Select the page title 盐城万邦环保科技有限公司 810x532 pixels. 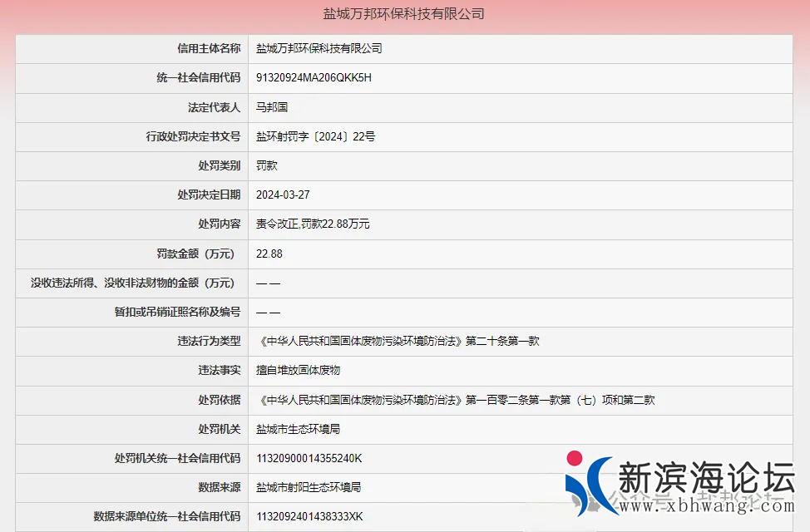405,13
